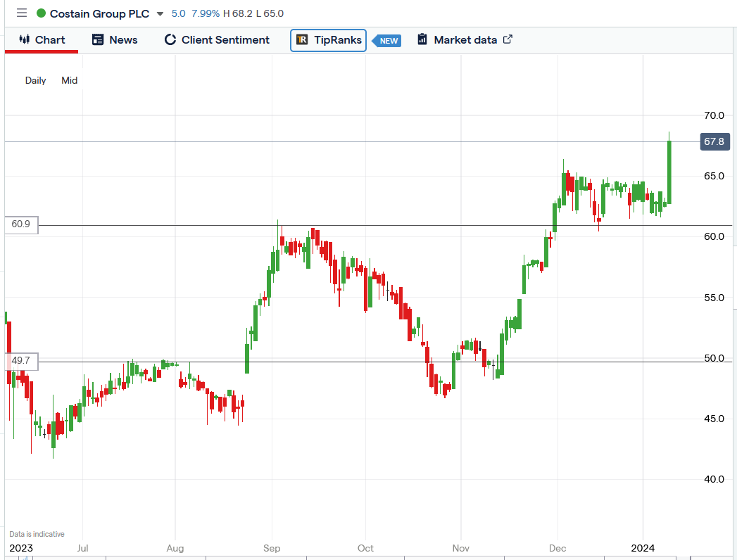Click the NEW badge
The height and width of the screenshot is (560, 737).
point(387,40)
